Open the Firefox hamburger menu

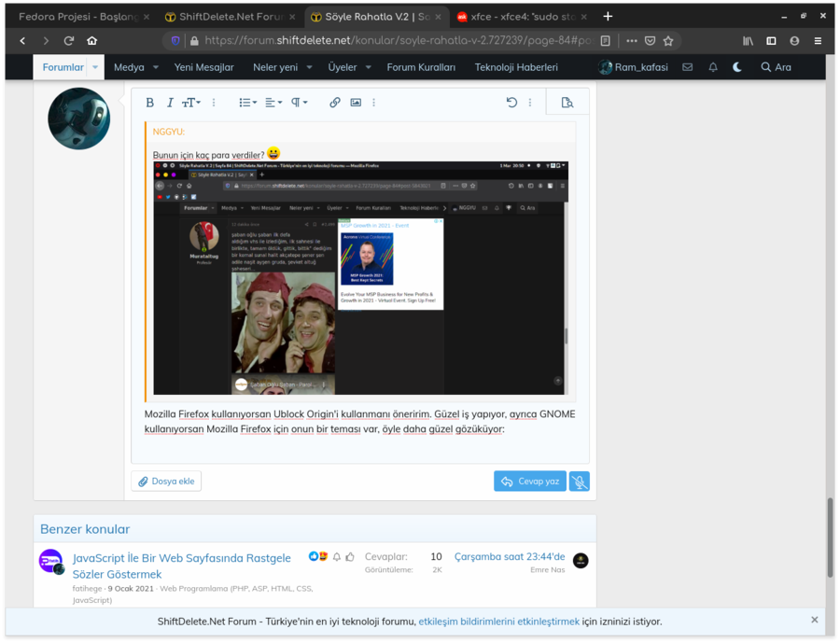click(x=818, y=41)
